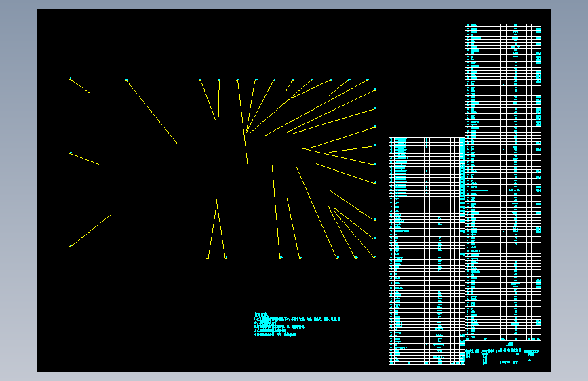The width and height of the screenshot is (588, 381).
Task: Click the title block under the taller table
Action: tap(503, 353)
